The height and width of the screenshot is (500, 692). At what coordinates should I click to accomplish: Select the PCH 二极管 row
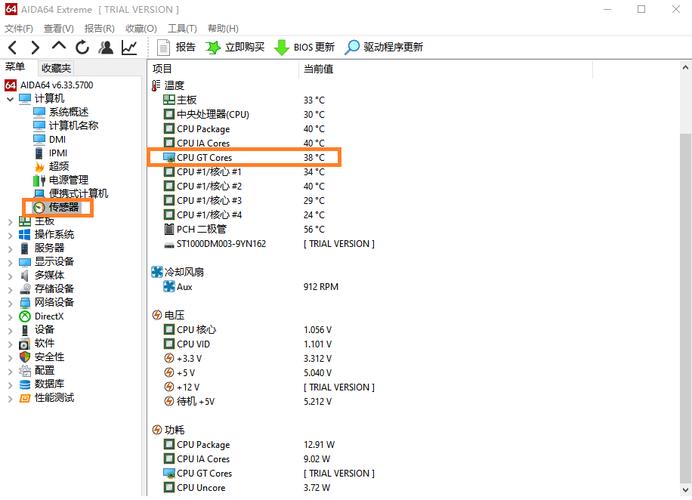click(244, 229)
